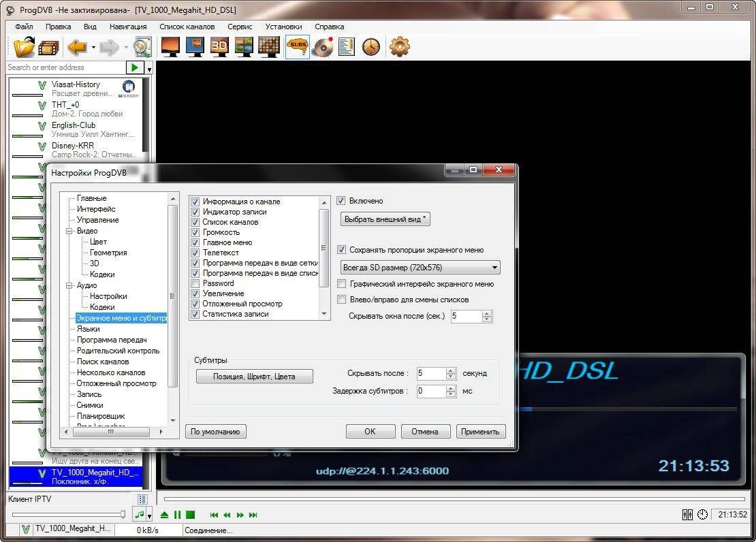This screenshot has height=542, width=756.
Task: Click the list icon beside Клиент IPTV
Action: 142,499
